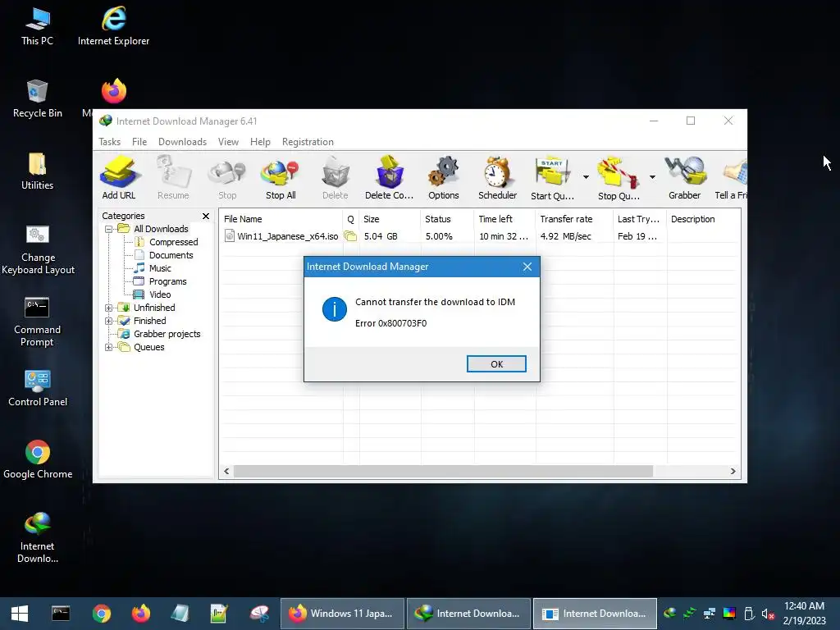Sort by Transfer rate column header
This screenshot has height=630, width=840.
pyautogui.click(x=574, y=219)
